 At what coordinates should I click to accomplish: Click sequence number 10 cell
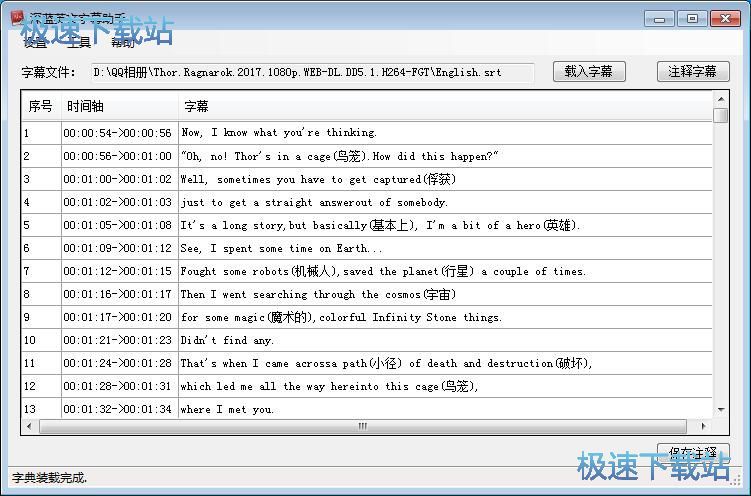(x=41, y=340)
